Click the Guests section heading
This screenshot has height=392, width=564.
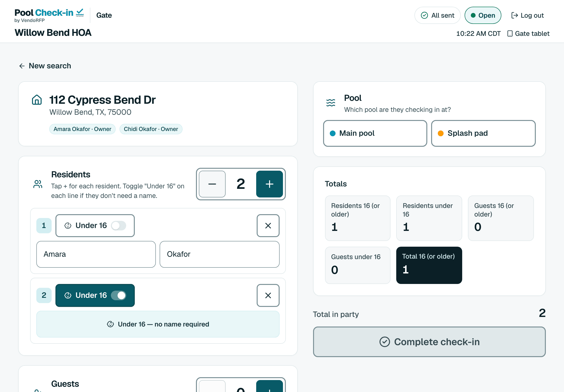click(65, 384)
